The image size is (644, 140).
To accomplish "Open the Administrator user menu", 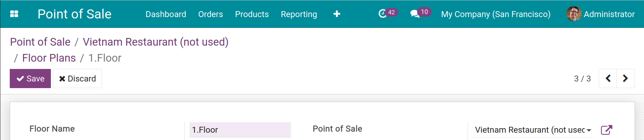I will [x=609, y=14].
